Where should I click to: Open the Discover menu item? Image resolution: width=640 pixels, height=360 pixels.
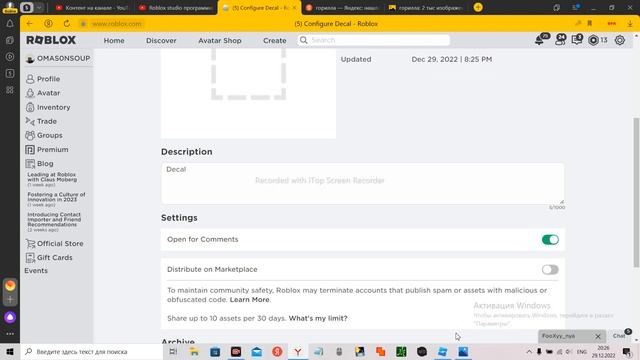[161, 40]
